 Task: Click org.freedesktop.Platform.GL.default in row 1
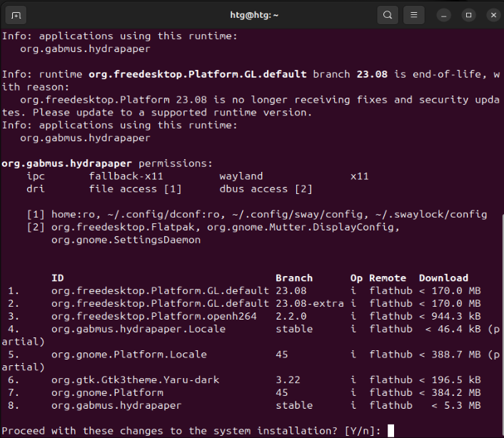point(160,291)
